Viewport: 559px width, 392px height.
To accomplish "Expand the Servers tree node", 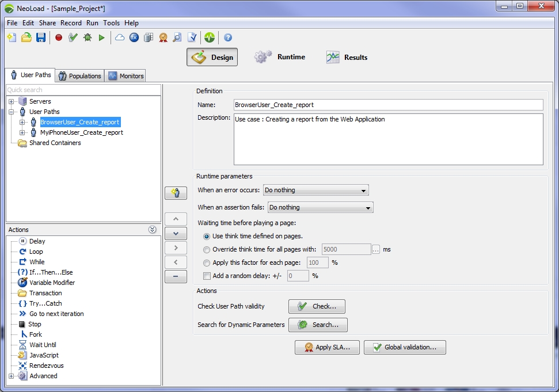I will [12, 102].
